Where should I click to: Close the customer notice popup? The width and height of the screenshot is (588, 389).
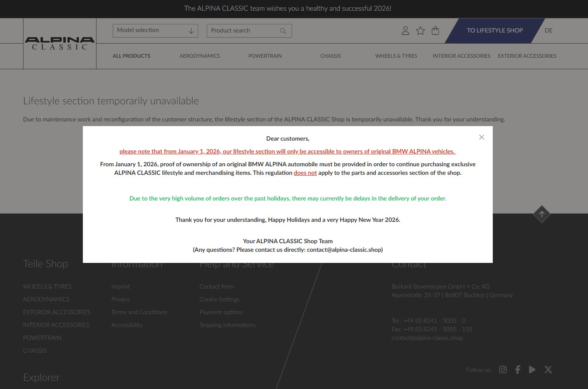(481, 137)
